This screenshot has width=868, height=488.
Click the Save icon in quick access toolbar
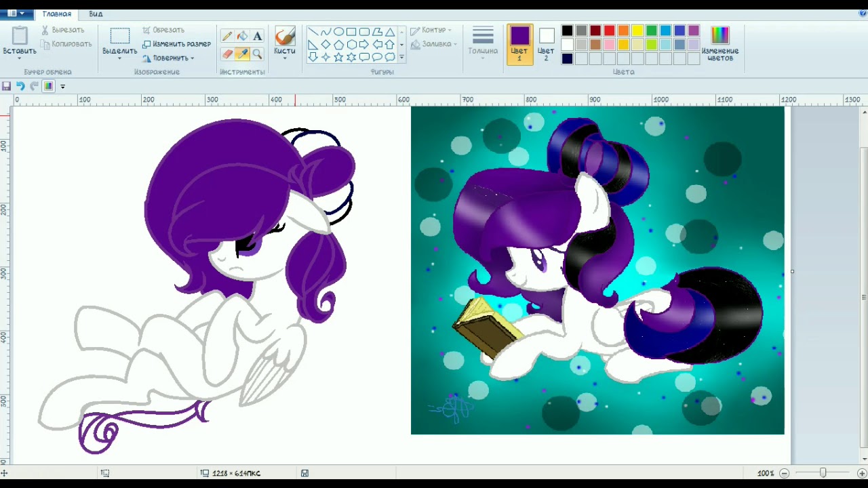click(6, 86)
